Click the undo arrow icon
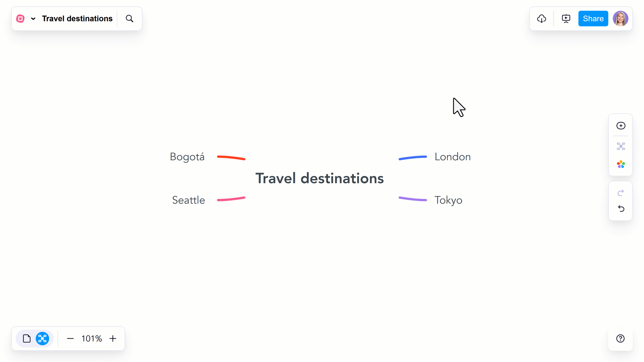 [621, 209]
